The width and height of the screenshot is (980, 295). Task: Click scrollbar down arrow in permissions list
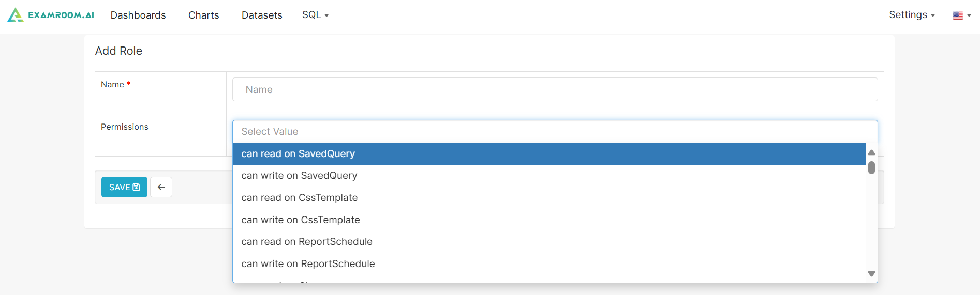871,274
